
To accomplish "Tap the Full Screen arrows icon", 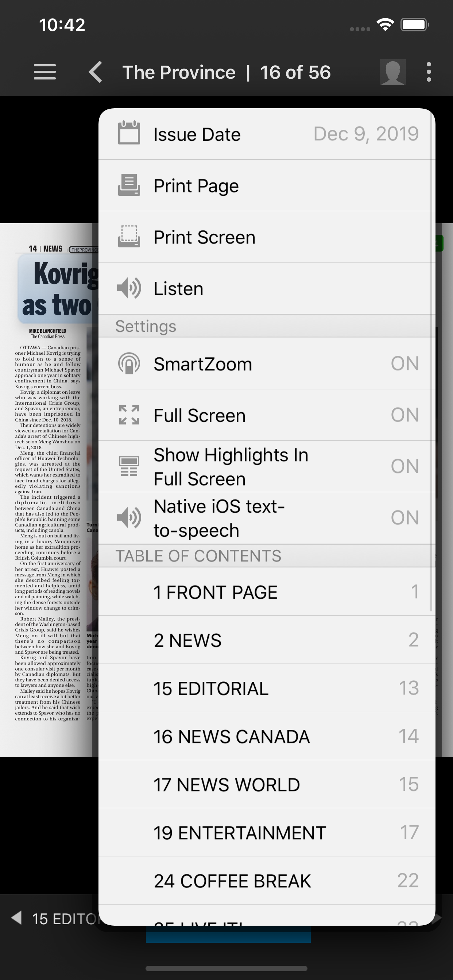I will tap(129, 415).
